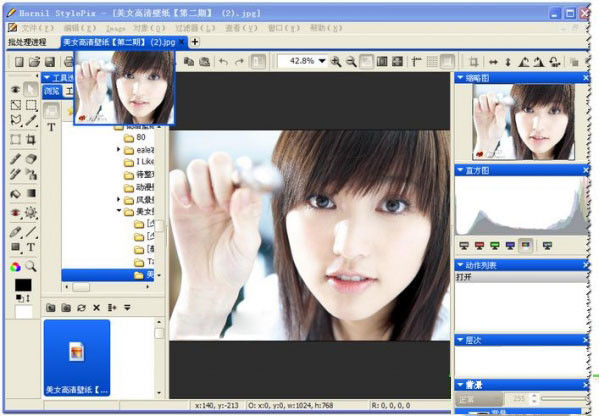Click the Redo arrow

click(x=240, y=61)
